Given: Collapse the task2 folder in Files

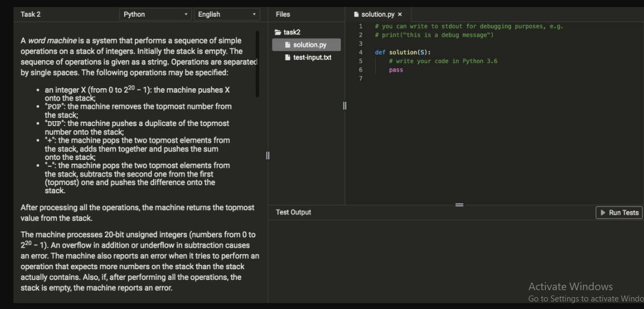Looking at the screenshot, I should click(x=292, y=32).
